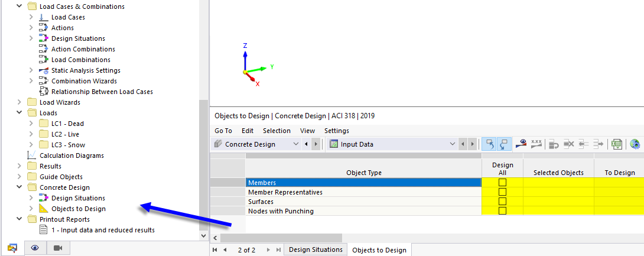Screen dimensions: 644x256
Task: Open the Concrete Design add-on dropdown
Action: click(296, 144)
